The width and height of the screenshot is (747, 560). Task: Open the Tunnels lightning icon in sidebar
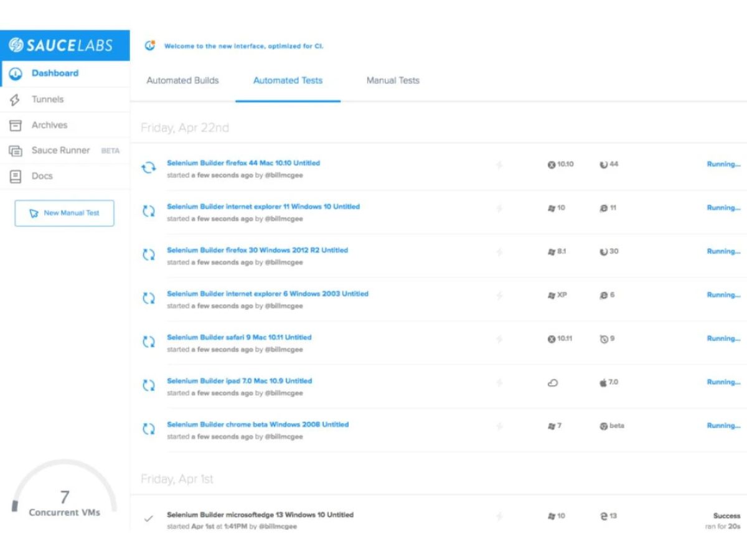15,100
